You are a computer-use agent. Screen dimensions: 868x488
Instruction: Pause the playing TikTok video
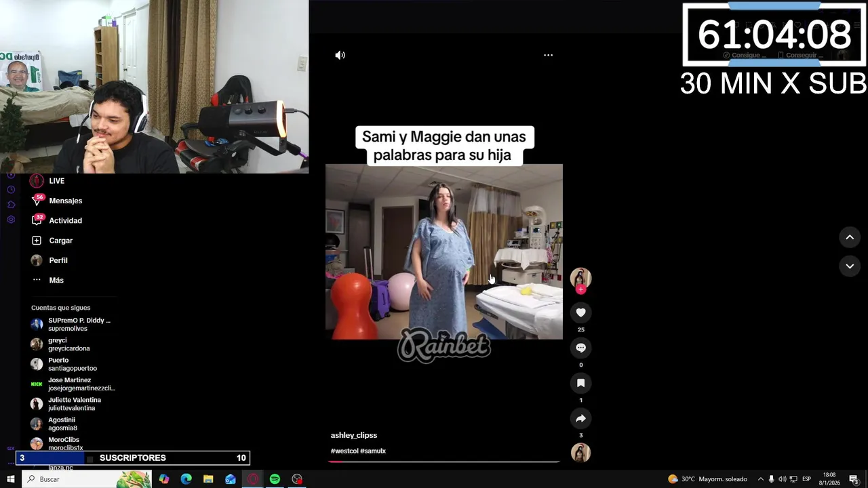coord(444,251)
